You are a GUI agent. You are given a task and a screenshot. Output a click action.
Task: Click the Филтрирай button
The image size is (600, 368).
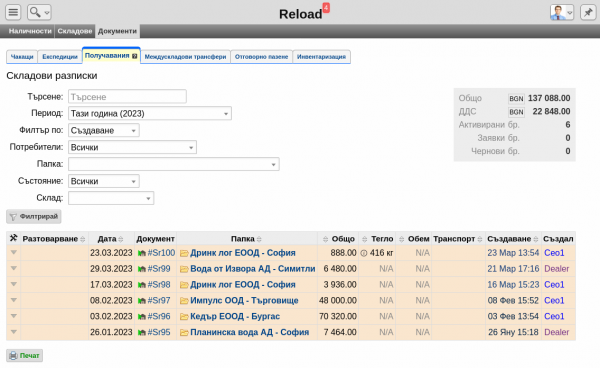34,217
